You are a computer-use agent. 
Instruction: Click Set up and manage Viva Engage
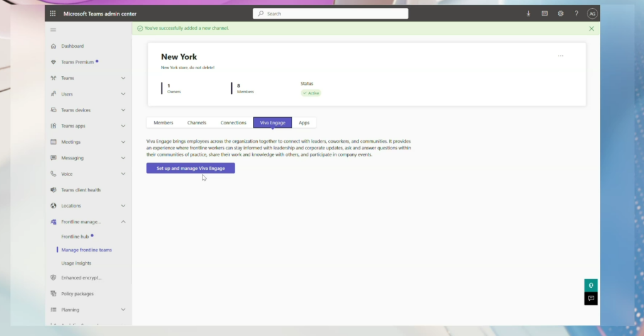coord(191,168)
